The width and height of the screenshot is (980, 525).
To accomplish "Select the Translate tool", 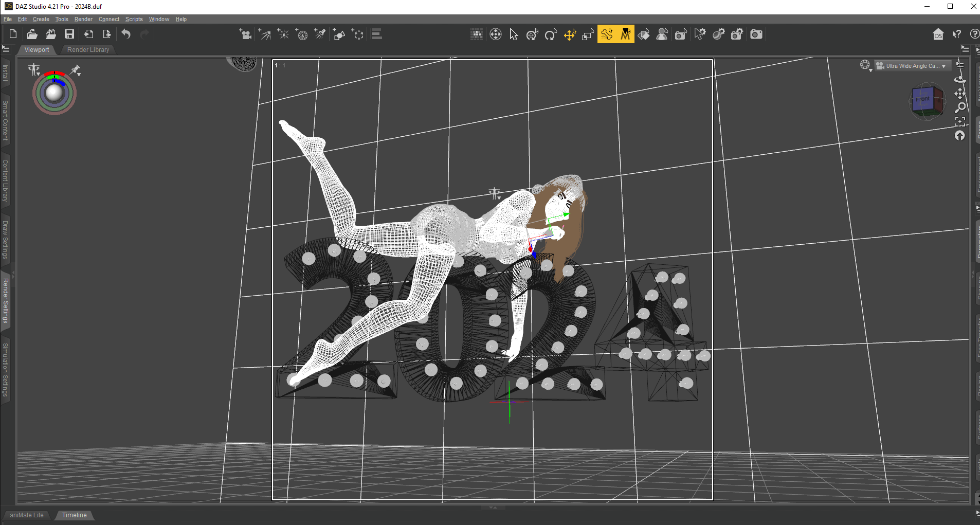I will [x=570, y=34].
